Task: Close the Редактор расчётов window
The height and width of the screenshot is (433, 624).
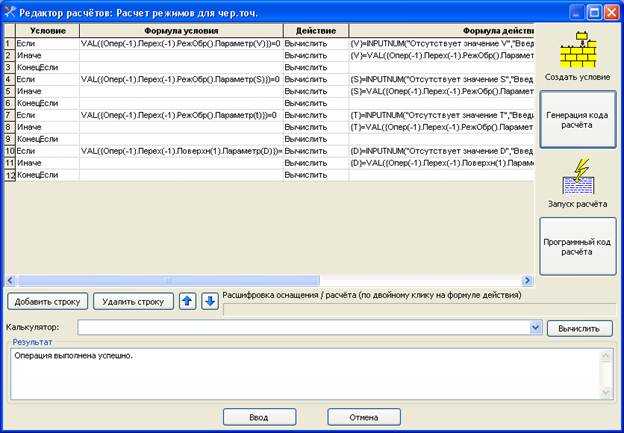Action: point(611,12)
